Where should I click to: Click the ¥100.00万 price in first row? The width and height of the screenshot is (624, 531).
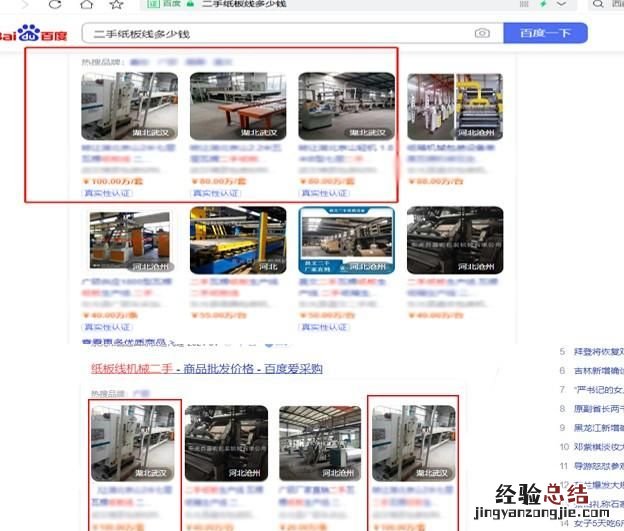(x=112, y=182)
